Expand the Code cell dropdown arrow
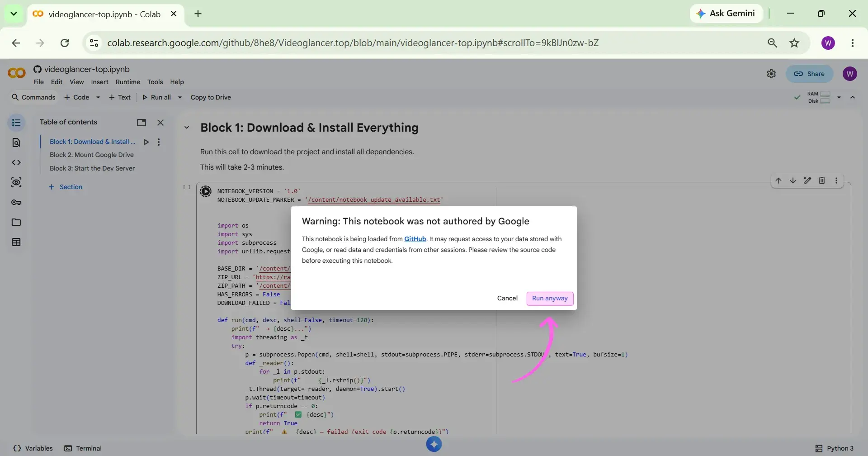Image resolution: width=868 pixels, height=456 pixels. tap(98, 97)
